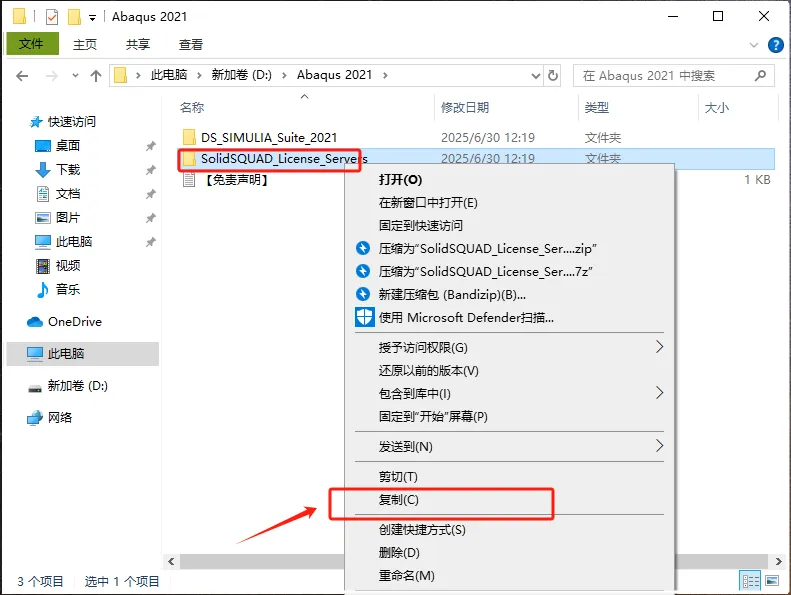The width and height of the screenshot is (791, 595).
Task: Sort files by 类型 column
Action: 597,107
